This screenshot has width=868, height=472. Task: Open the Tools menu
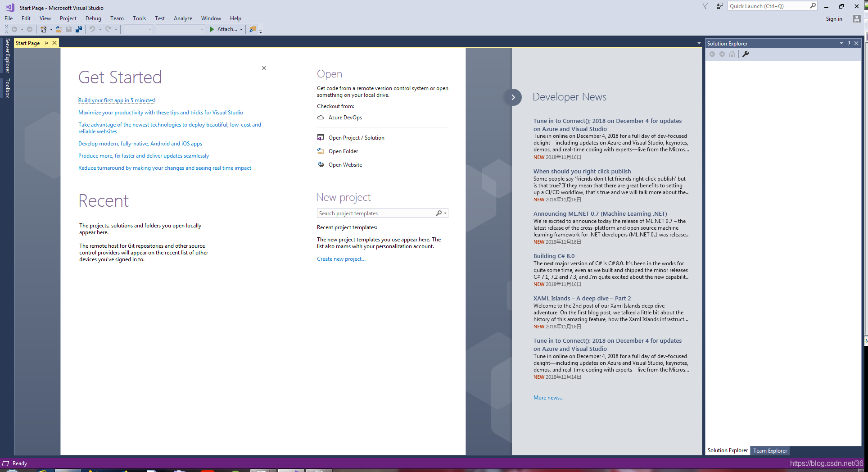pyautogui.click(x=139, y=18)
